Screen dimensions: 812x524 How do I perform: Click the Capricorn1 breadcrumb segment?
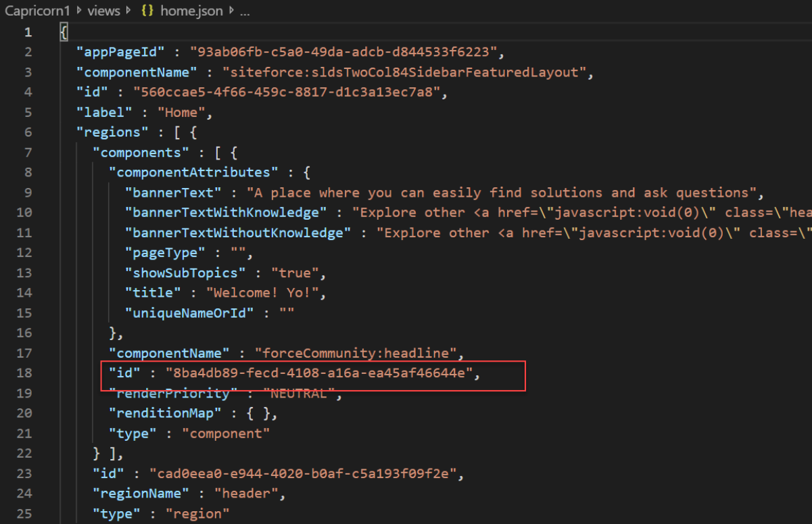(37, 11)
